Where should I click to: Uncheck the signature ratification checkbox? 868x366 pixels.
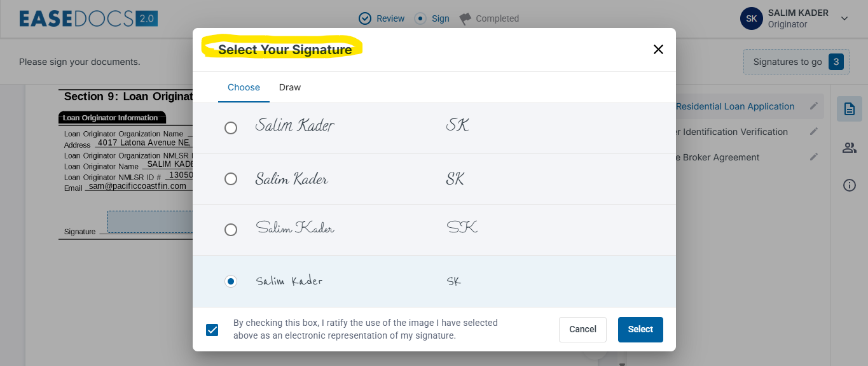(x=212, y=330)
